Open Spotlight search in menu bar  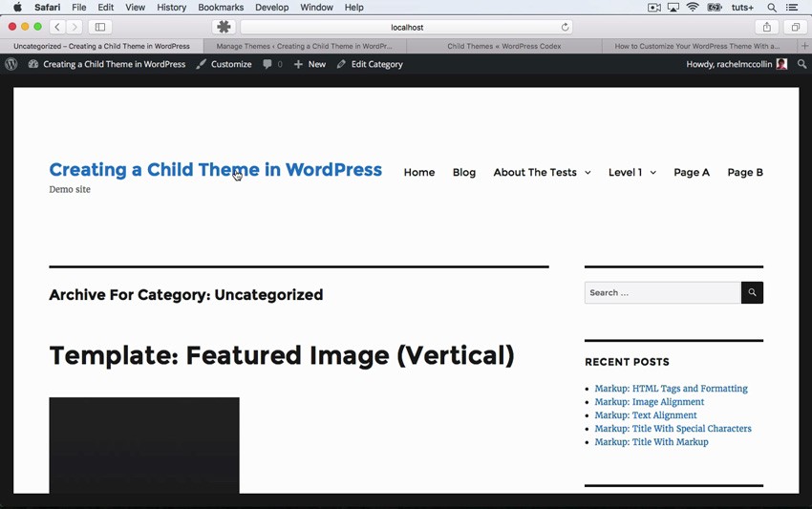click(772, 8)
